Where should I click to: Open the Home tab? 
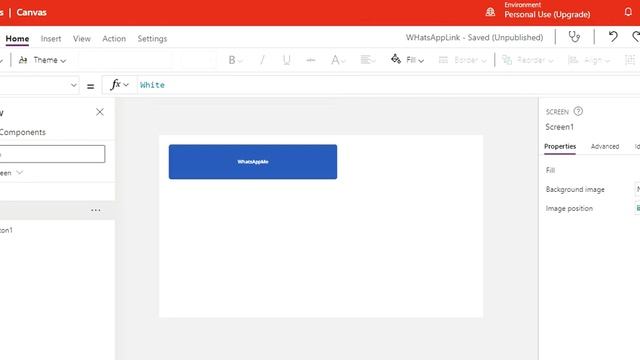(17, 38)
